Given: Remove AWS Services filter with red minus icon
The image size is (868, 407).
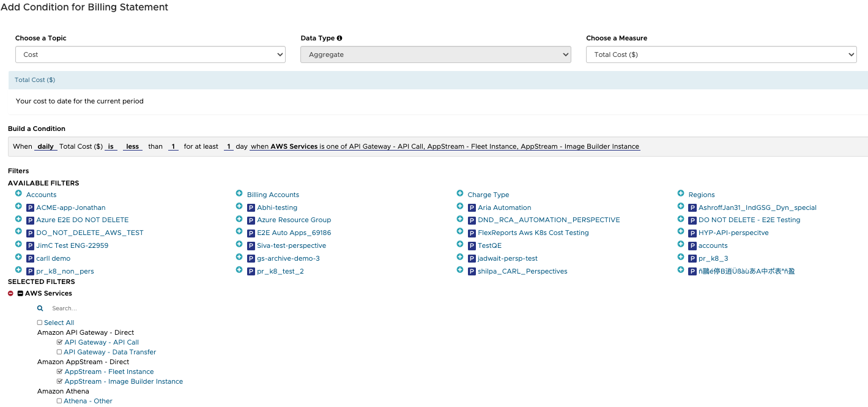Looking at the screenshot, I should [10, 294].
